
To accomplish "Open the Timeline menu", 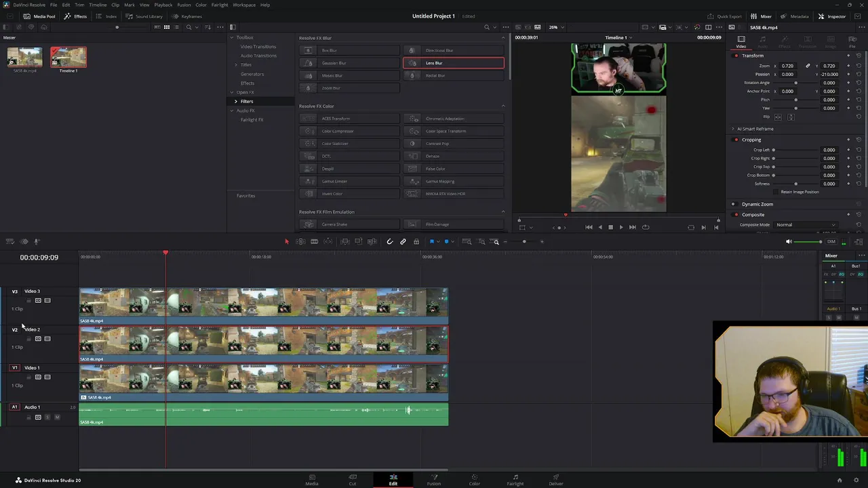I will click(98, 5).
